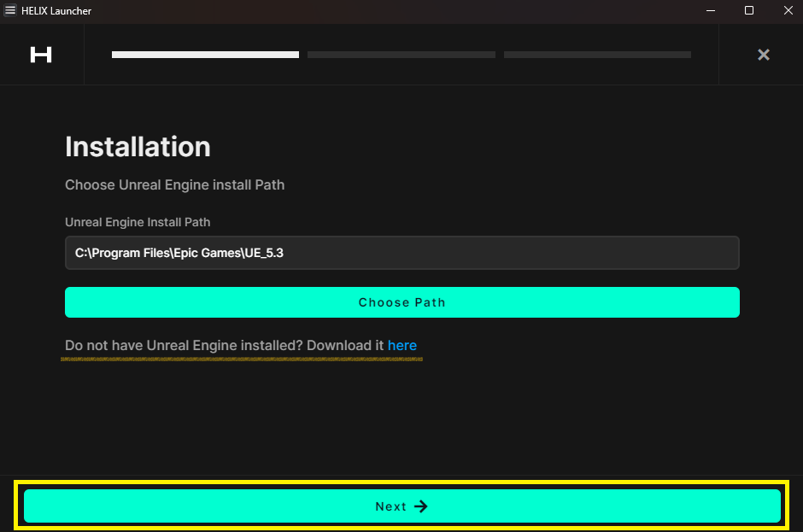Minimize the HELIX Launcher window
The image size is (803, 532).
(711, 10)
